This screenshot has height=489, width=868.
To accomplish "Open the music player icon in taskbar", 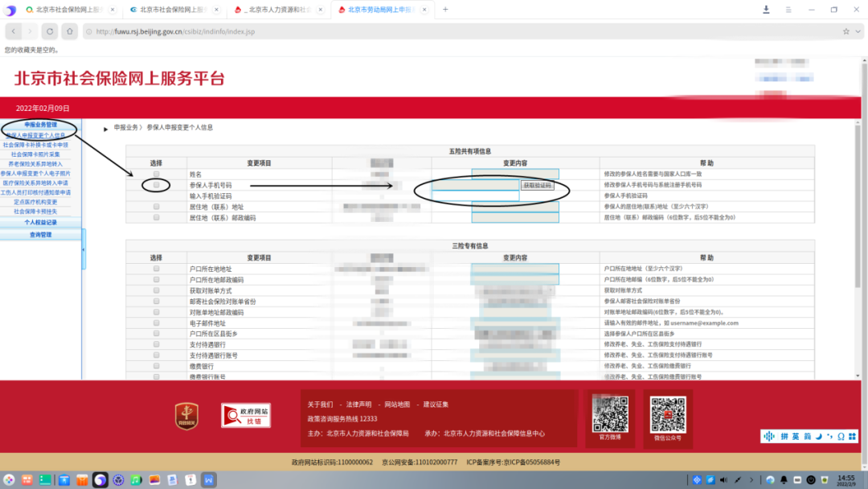I will (136, 480).
